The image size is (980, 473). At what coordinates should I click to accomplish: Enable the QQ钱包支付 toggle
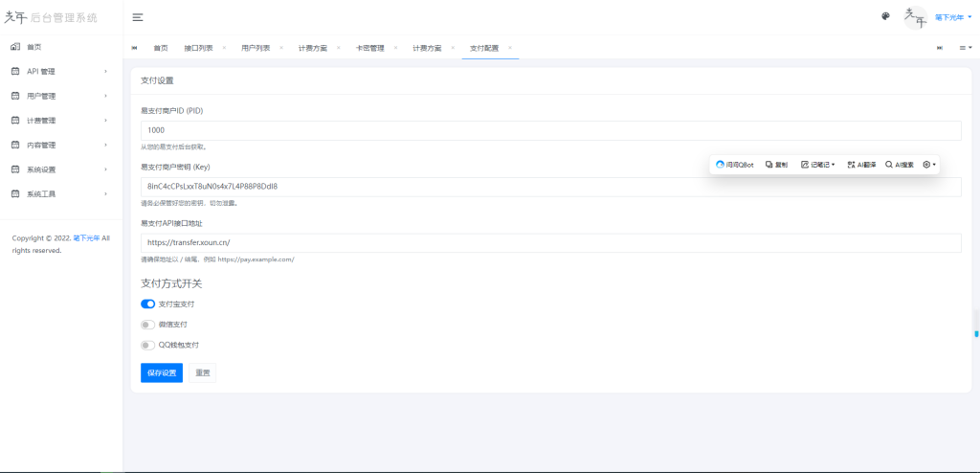coord(147,345)
